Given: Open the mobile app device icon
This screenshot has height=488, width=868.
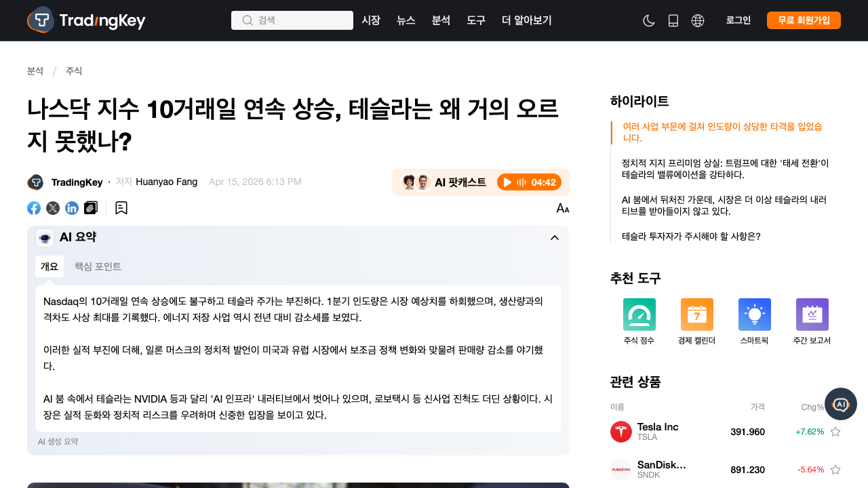Looking at the screenshot, I should (673, 20).
